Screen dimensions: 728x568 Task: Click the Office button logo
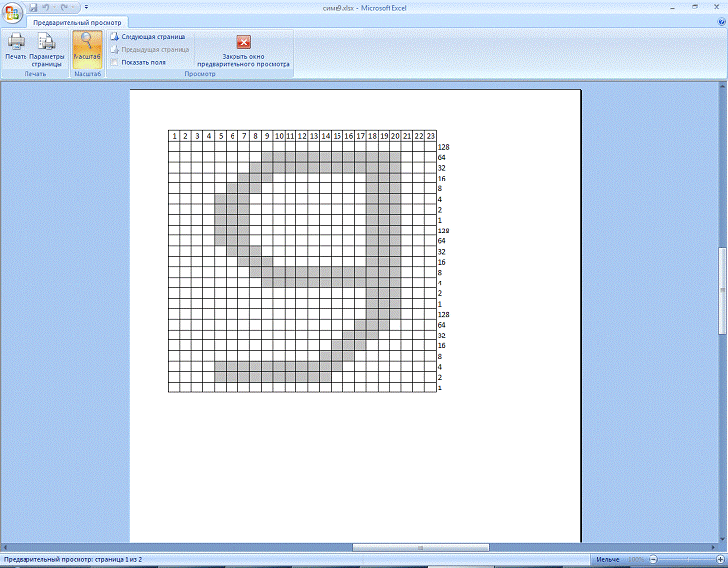point(12,10)
